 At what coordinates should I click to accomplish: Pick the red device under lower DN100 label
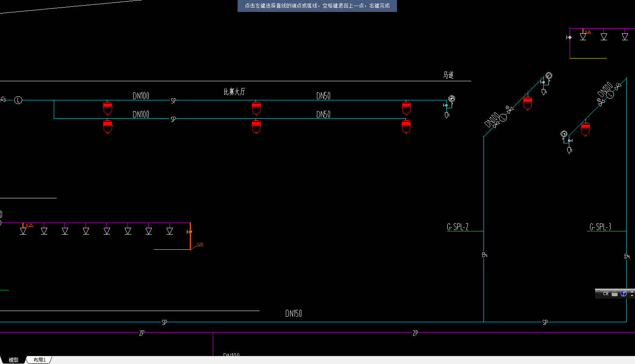pos(108,127)
